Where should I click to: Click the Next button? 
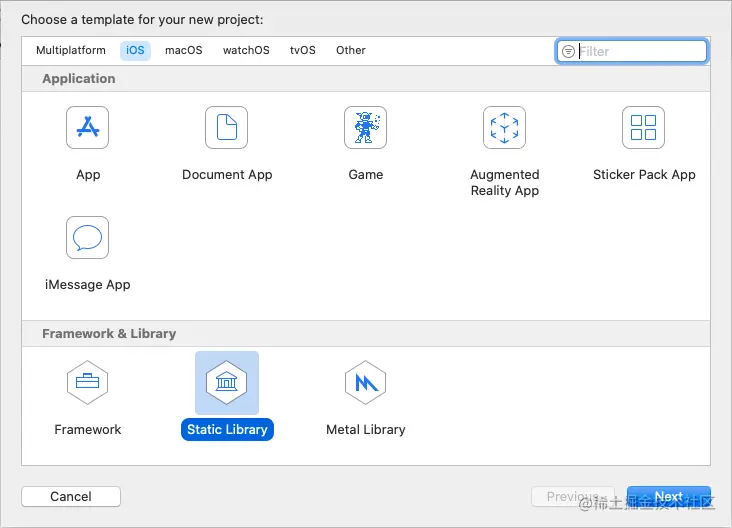669,496
